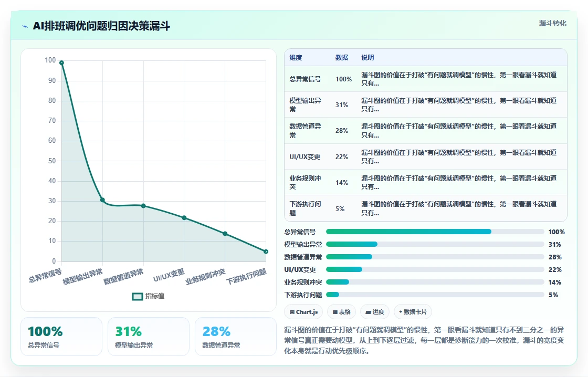Click the 模型输出异常 progress bar
Screen dimensions: 588x377
click(435, 244)
